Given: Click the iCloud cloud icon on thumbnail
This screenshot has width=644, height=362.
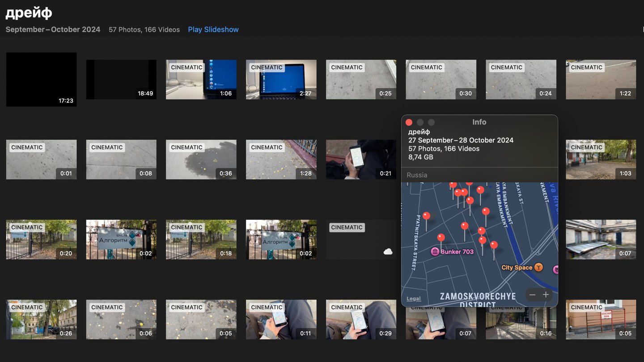Looking at the screenshot, I should pyautogui.click(x=388, y=252).
